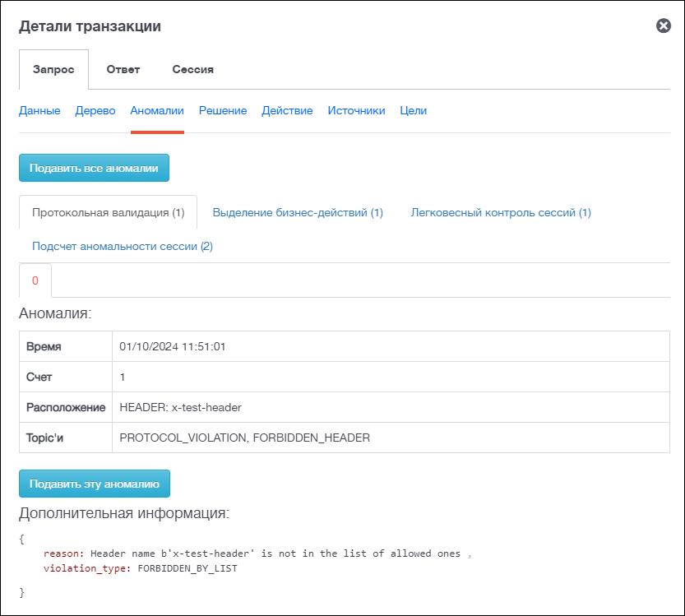Click the violation_type key in JSON
Image resolution: width=685 pixels, height=616 pixels.
tap(87, 568)
